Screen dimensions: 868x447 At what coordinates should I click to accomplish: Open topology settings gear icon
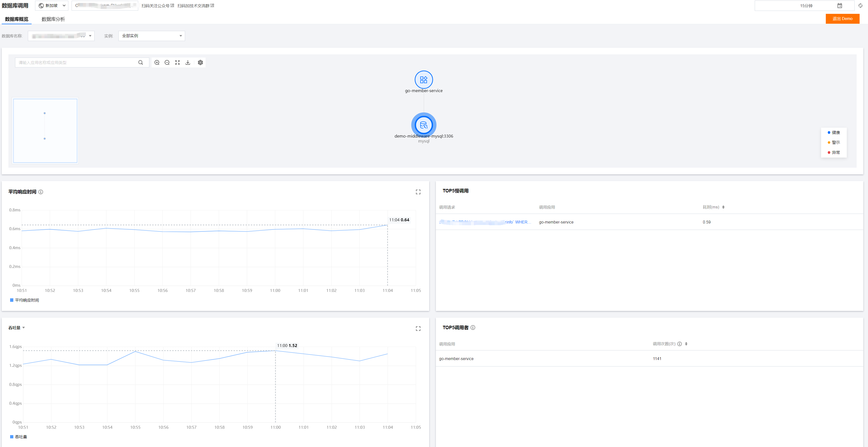[x=200, y=62]
